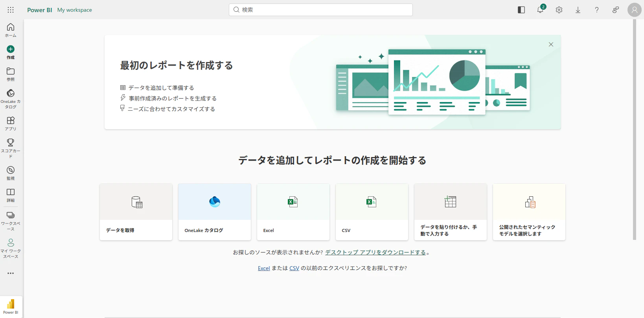This screenshot has height=318, width=644.
Task: Select 公開されたセマンティック モデル card
Action: pyautogui.click(x=529, y=212)
